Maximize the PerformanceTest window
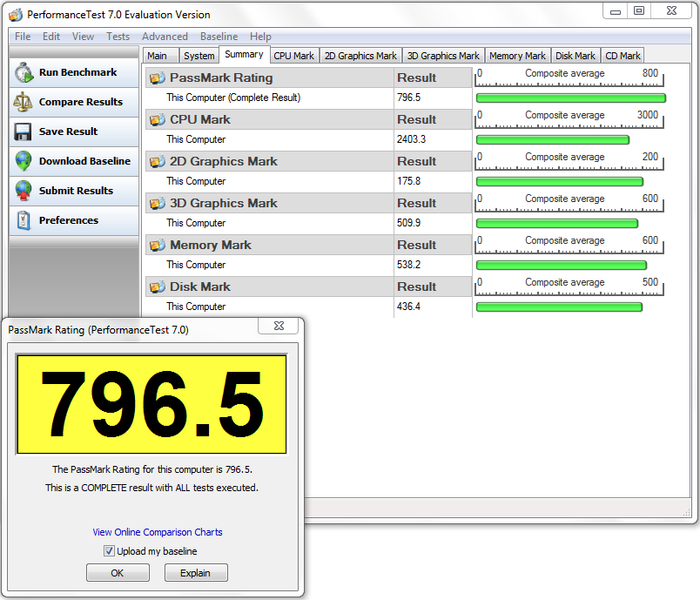The width and height of the screenshot is (700, 600). click(639, 10)
